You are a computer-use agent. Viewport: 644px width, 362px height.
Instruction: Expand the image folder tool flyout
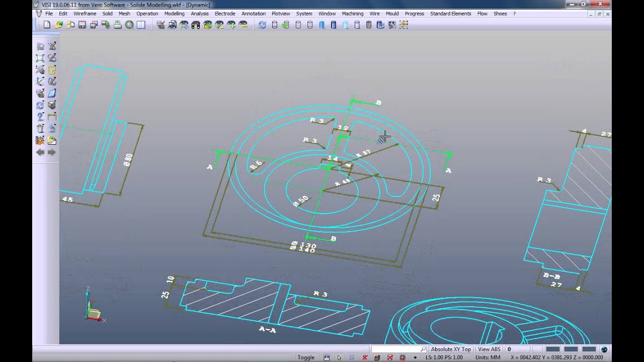52,140
